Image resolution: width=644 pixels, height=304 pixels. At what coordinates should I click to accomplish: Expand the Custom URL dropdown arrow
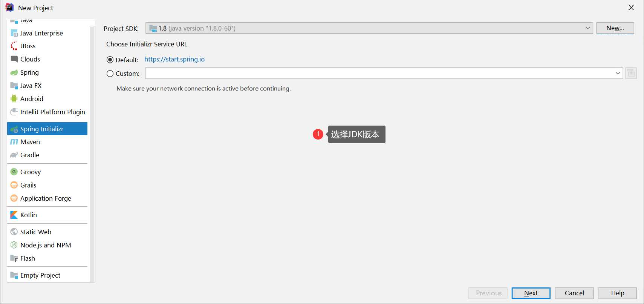(x=618, y=73)
